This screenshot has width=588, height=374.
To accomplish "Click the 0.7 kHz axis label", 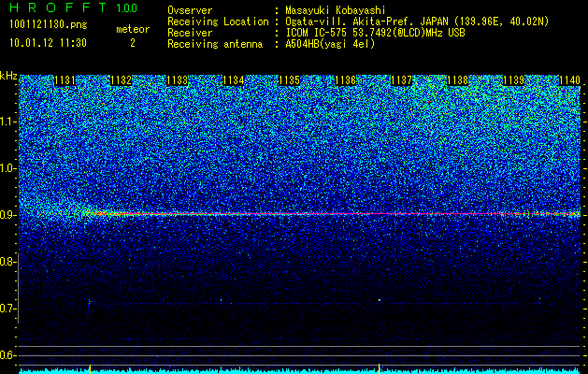I will tap(7, 309).
